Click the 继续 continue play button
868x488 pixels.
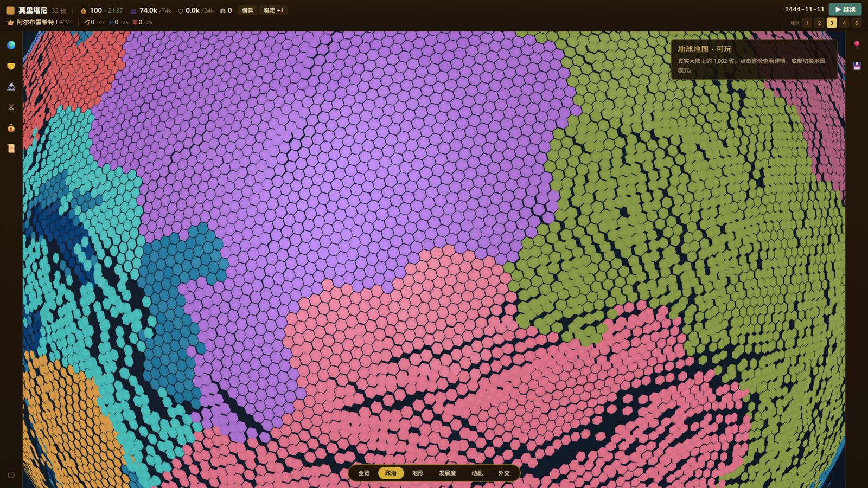point(845,10)
